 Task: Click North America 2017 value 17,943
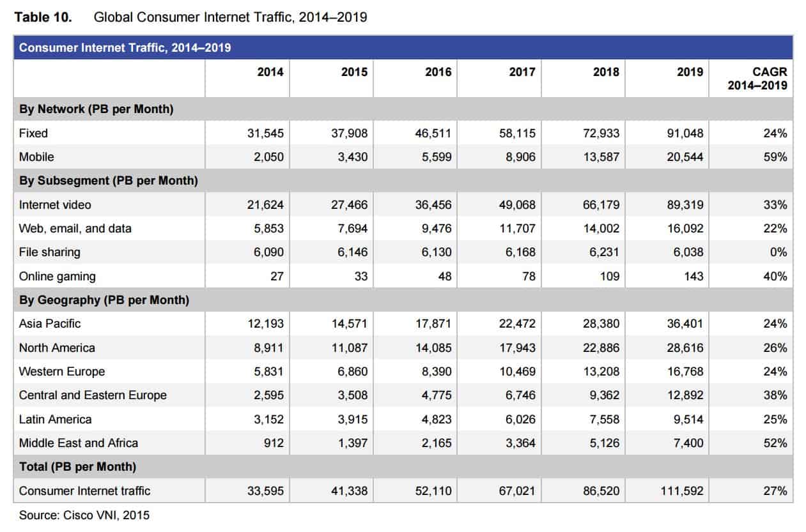pos(516,348)
